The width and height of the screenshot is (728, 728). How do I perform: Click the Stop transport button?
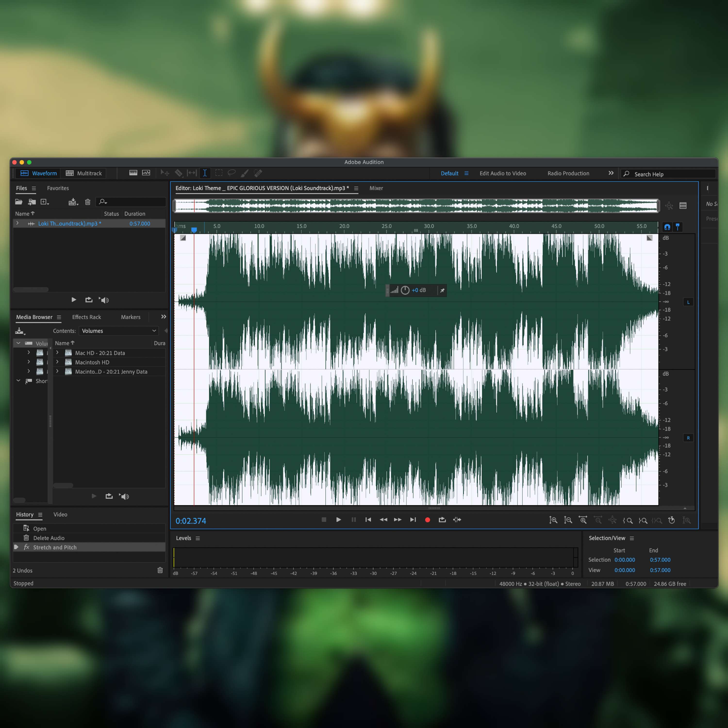[x=324, y=520]
